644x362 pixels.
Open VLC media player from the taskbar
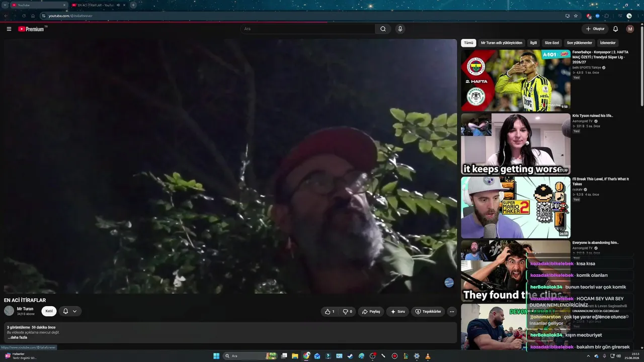pyautogui.click(x=428, y=356)
